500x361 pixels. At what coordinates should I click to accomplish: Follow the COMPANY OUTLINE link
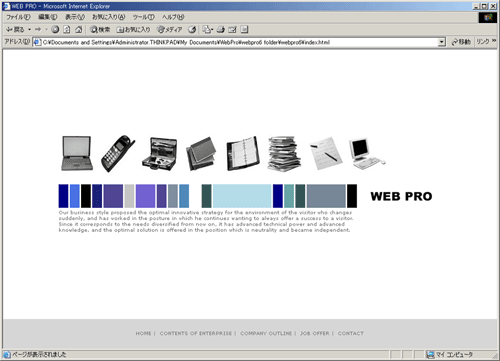pyautogui.click(x=266, y=333)
